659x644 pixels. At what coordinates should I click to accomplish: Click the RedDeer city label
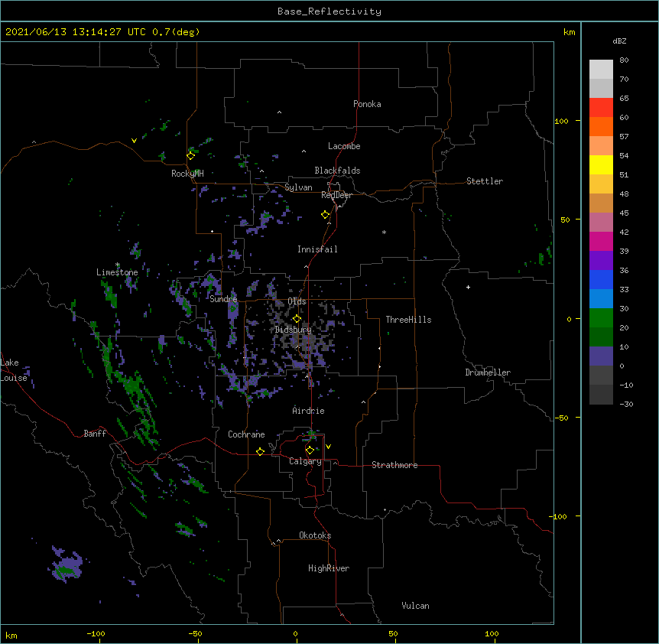[336, 195]
